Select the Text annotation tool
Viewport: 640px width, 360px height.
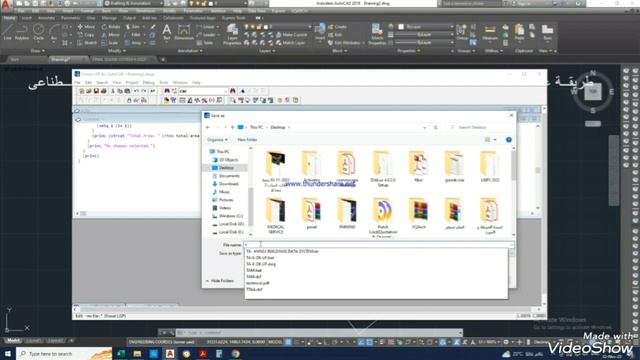tap(167, 32)
